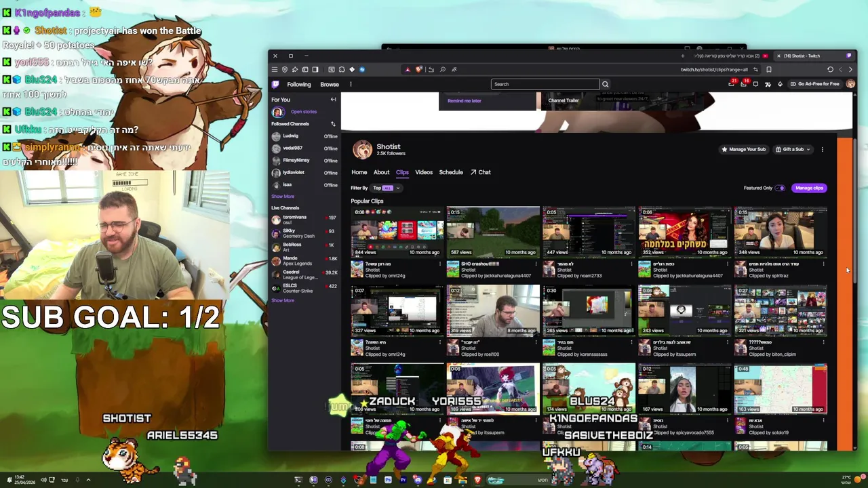The height and width of the screenshot is (488, 868).
Task: Open the Whispers chat bubble icon
Action: coord(755,84)
